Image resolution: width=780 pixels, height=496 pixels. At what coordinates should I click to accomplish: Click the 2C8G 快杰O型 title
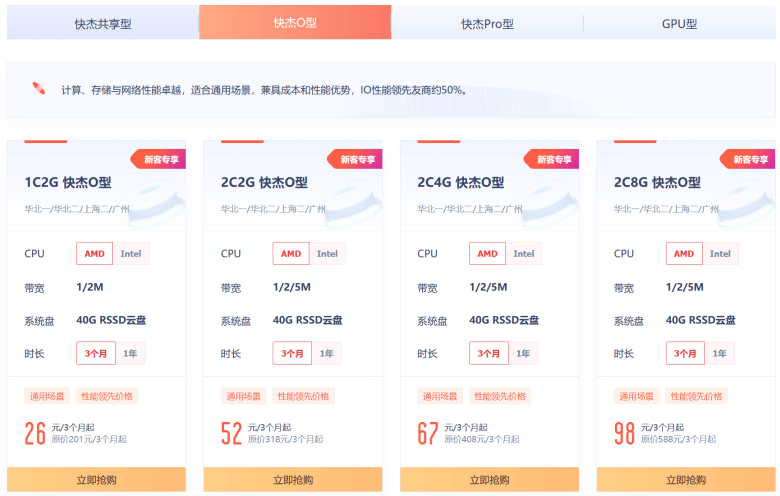pos(658,183)
